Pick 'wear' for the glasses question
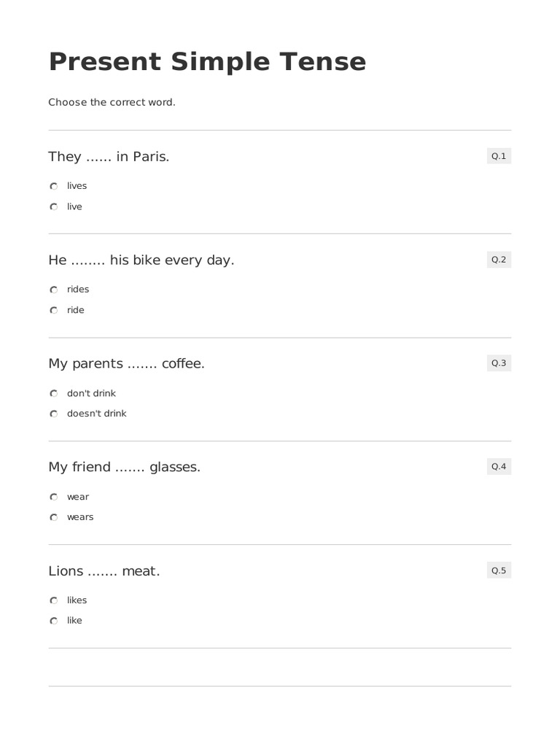Image resolution: width=560 pixels, height=747 pixels. coord(54,497)
